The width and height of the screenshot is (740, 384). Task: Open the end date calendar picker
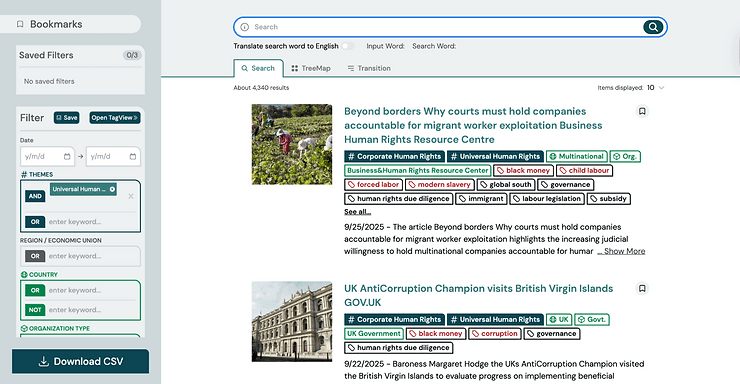(133, 157)
